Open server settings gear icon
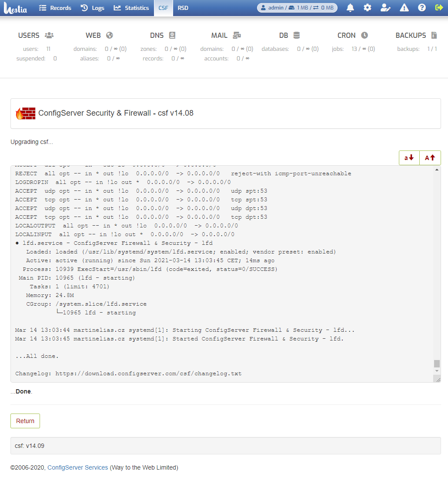Viewport: 448px width, 477px height. click(x=368, y=7)
